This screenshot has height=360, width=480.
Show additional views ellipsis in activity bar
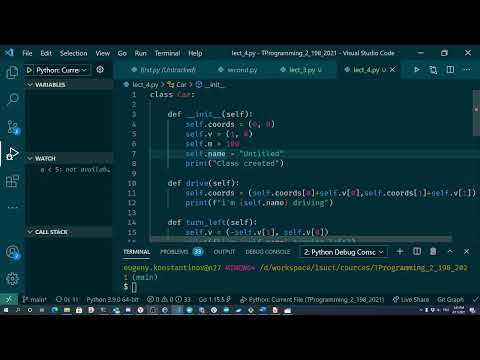(x=12, y=207)
